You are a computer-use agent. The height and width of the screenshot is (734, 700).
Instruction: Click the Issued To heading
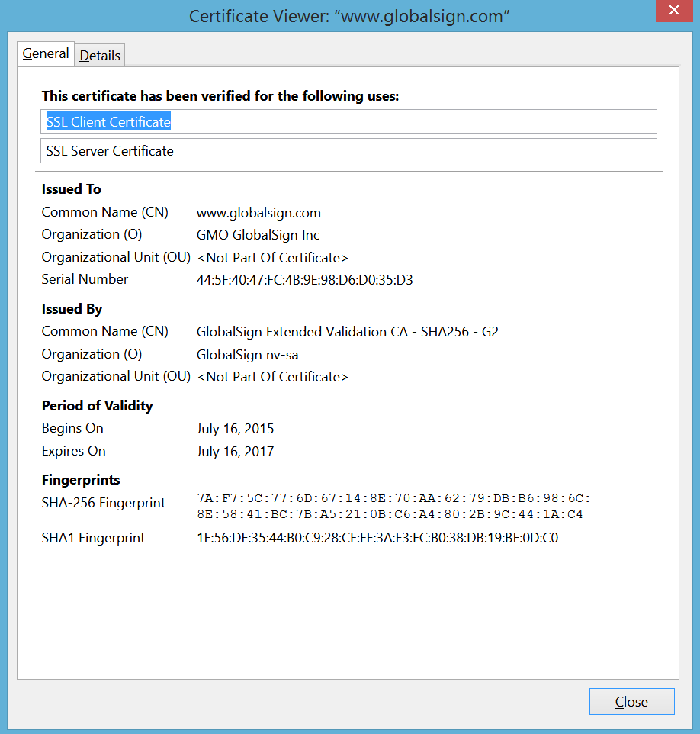point(71,189)
